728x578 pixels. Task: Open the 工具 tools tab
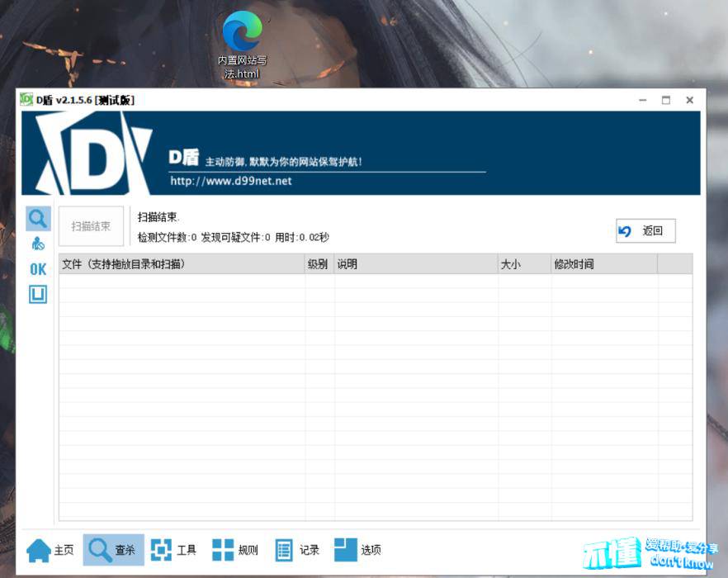[174, 550]
